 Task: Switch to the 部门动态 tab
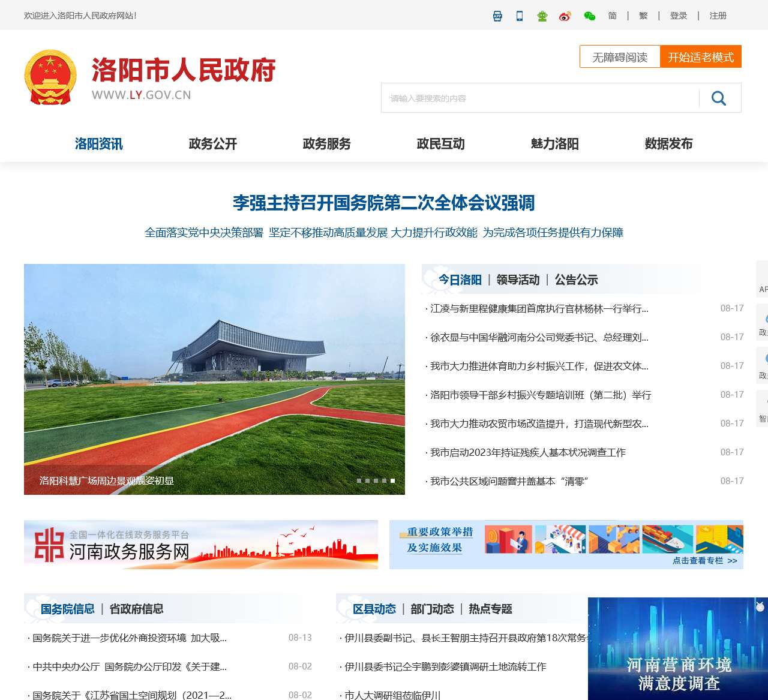coord(432,609)
